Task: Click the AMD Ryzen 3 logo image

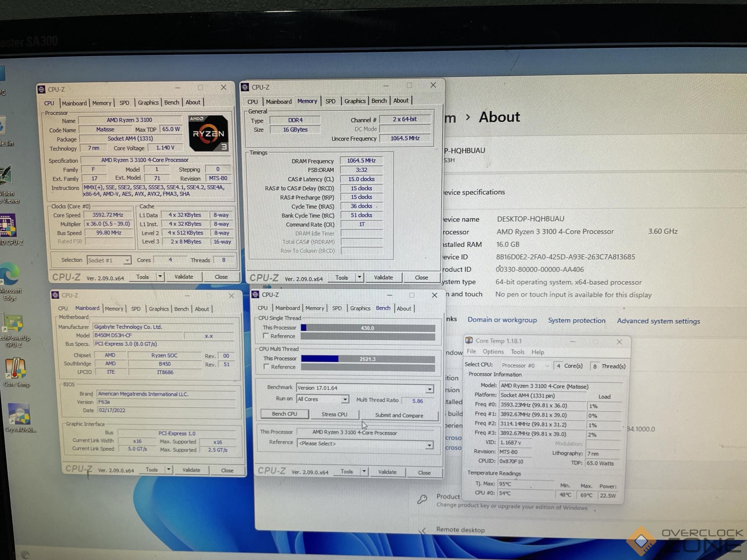Action: coord(208,133)
